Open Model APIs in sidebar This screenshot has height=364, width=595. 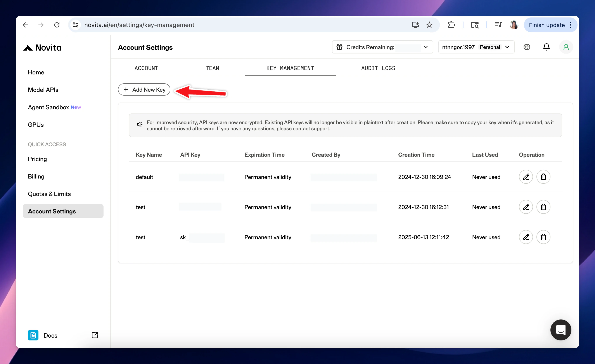43,90
